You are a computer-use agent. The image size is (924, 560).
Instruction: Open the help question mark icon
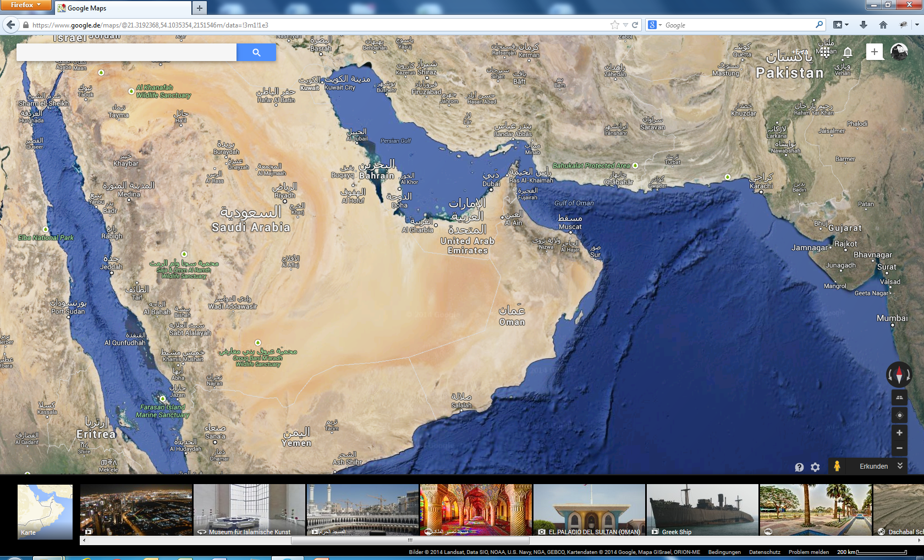[799, 467]
